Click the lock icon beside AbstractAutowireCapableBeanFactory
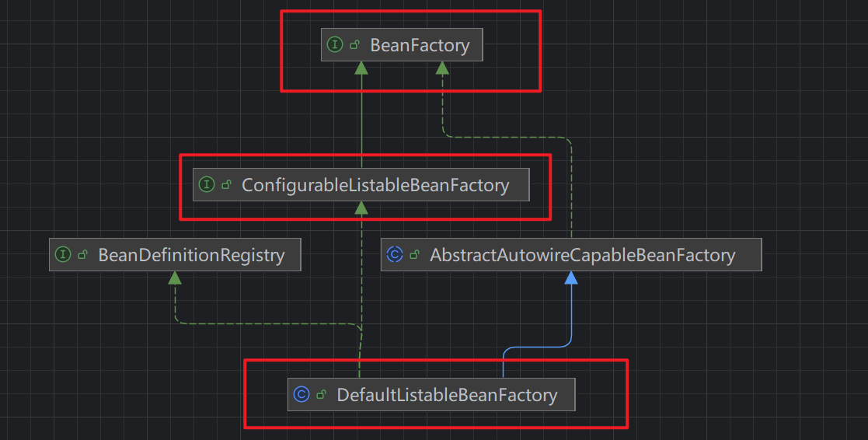Screen dimensions: 868x440 tap(415, 255)
